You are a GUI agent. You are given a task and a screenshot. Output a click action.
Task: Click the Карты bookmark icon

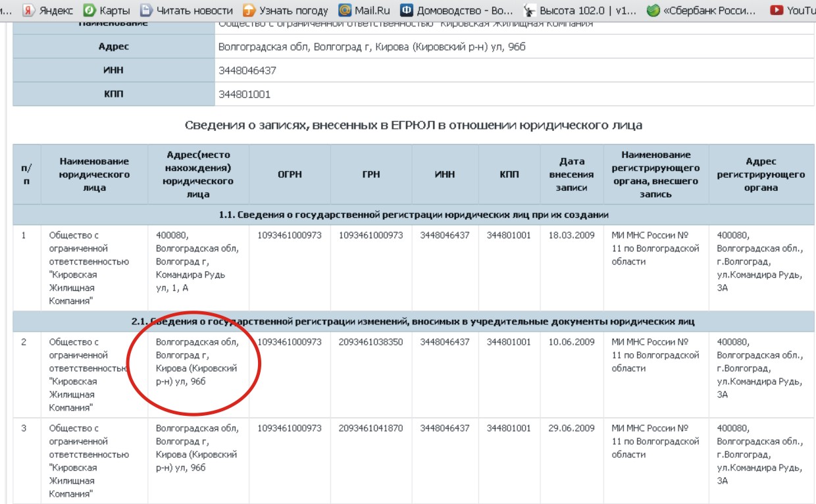(x=89, y=10)
